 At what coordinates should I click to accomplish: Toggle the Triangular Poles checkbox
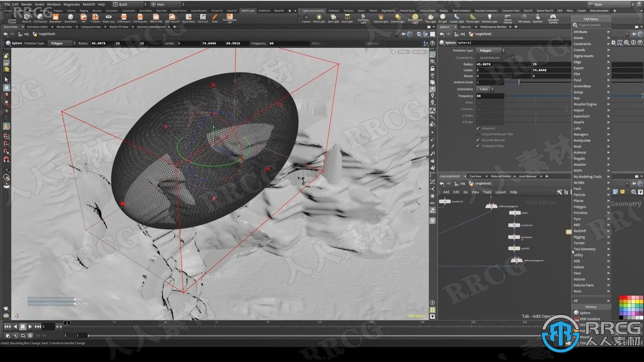click(478, 146)
